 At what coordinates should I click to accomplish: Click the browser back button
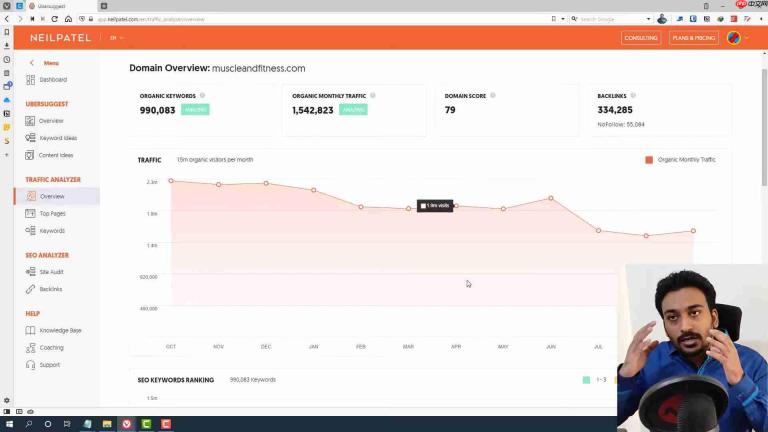point(7,19)
